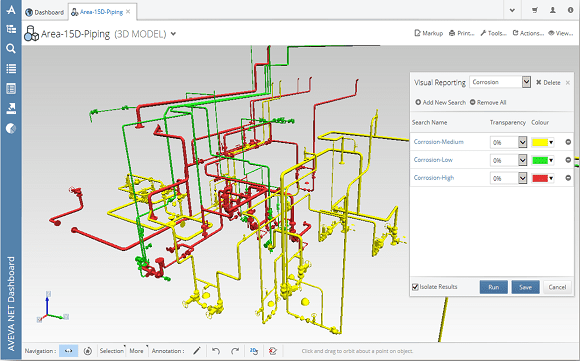The width and height of the screenshot is (580, 361).
Task: Open the Corrosion-High search link
Action: [434, 178]
